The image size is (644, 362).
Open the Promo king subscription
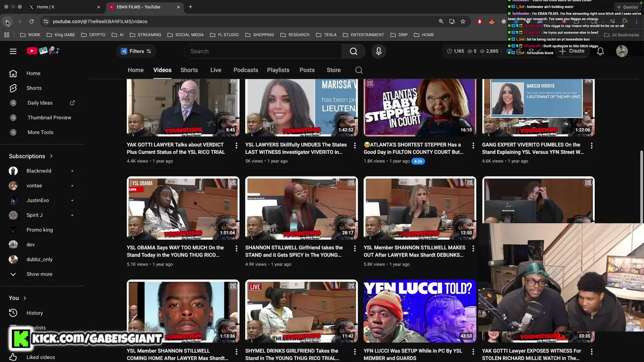42,230
